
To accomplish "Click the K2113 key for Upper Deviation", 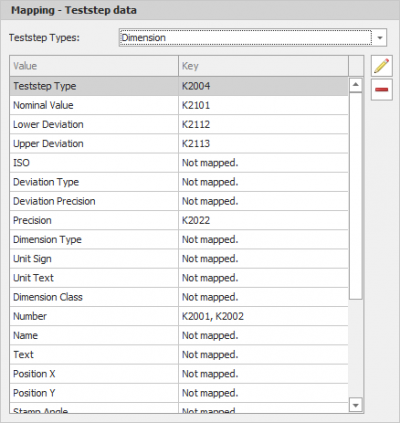I will [196, 144].
